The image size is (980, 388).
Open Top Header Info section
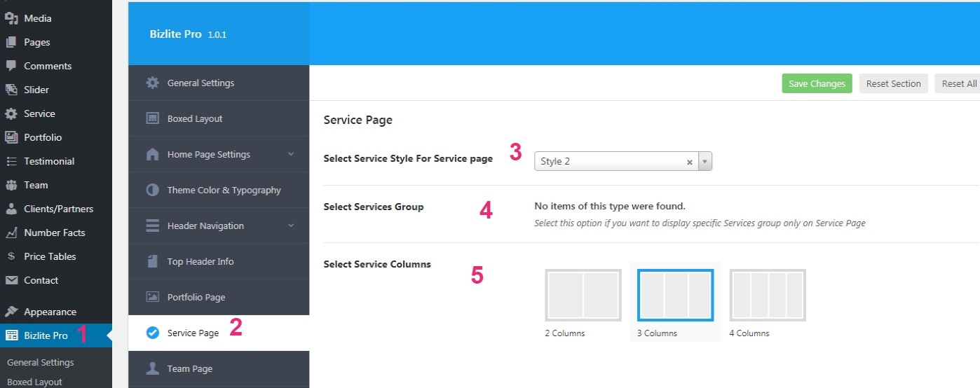tap(219, 261)
